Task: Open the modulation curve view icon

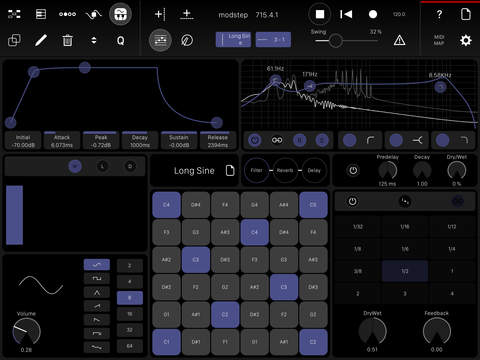Action: pyautogui.click(x=94, y=14)
